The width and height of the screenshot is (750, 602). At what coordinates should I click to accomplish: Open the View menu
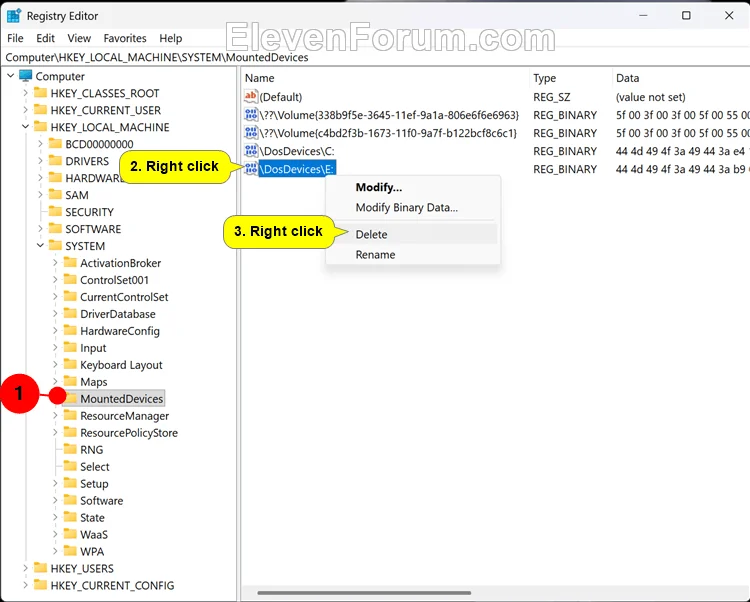pyautogui.click(x=79, y=38)
